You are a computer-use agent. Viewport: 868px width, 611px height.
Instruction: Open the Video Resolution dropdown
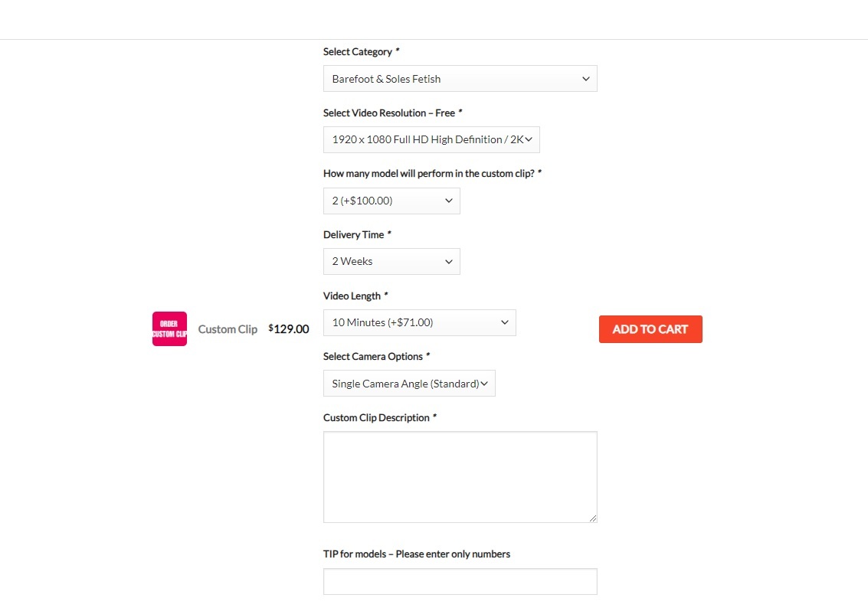click(431, 139)
